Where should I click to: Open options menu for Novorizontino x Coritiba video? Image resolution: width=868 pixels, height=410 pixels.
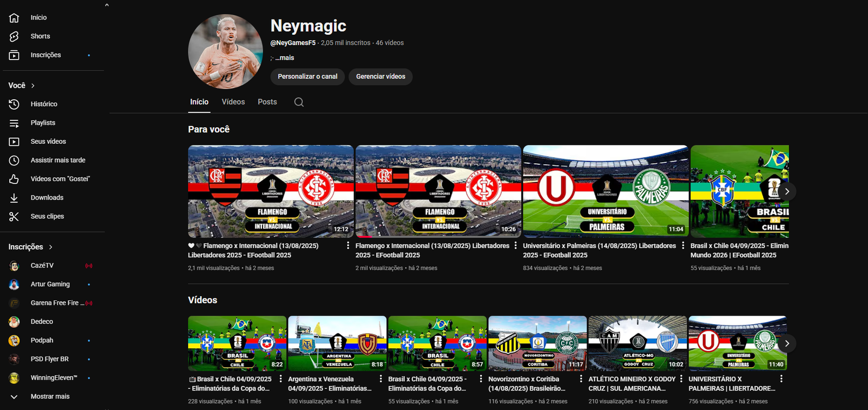coord(581,379)
